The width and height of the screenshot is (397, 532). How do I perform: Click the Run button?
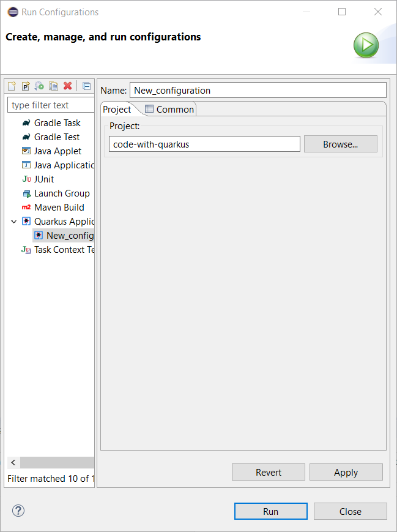(x=270, y=511)
